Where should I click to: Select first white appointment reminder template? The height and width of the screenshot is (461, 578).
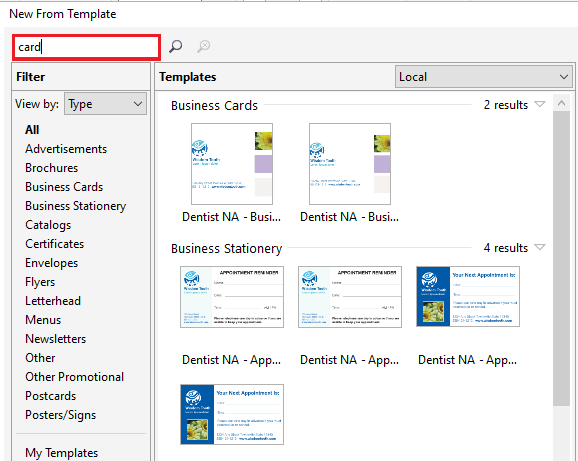click(232, 297)
